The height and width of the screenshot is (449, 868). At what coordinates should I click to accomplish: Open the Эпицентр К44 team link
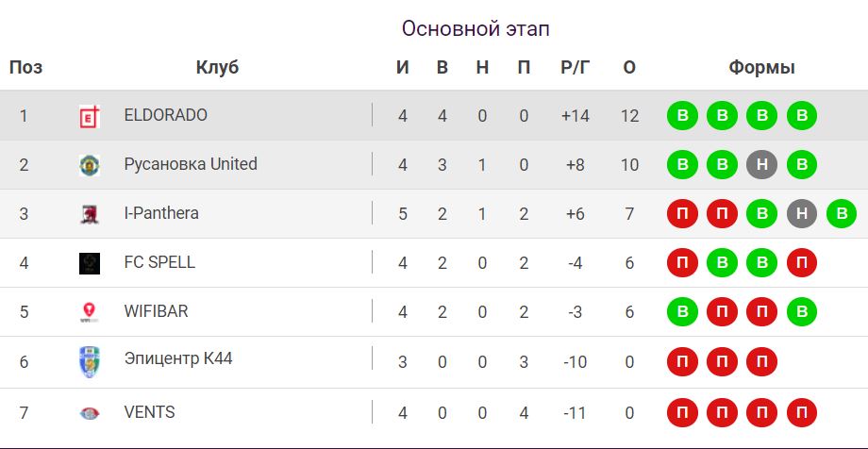pyautogui.click(x=177, y=359)
